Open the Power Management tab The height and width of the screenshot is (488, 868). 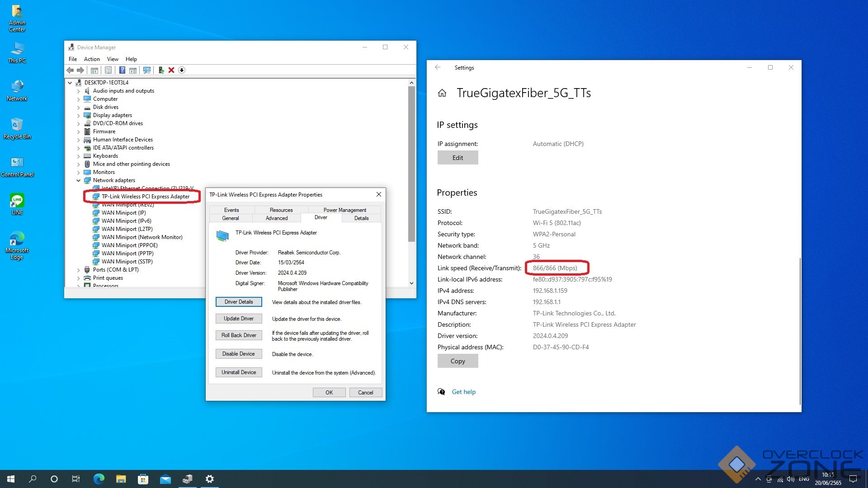click(344, 210)
